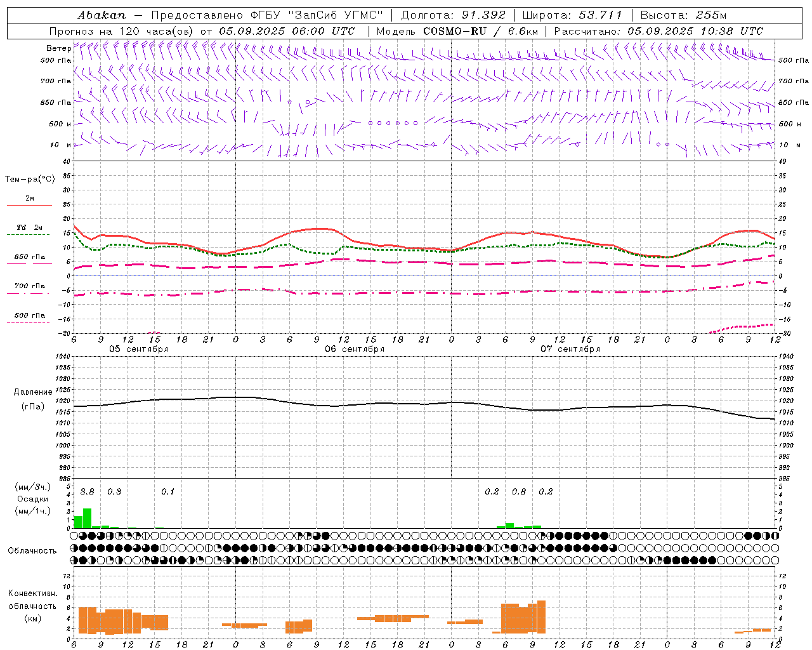Click the tallest green precipitation bar

[x=87, y=518]
